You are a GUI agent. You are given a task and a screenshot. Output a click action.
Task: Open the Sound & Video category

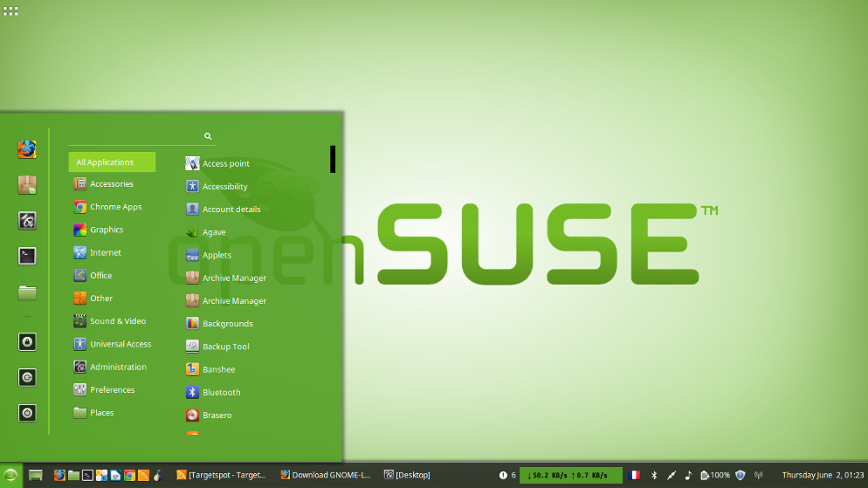112,321
